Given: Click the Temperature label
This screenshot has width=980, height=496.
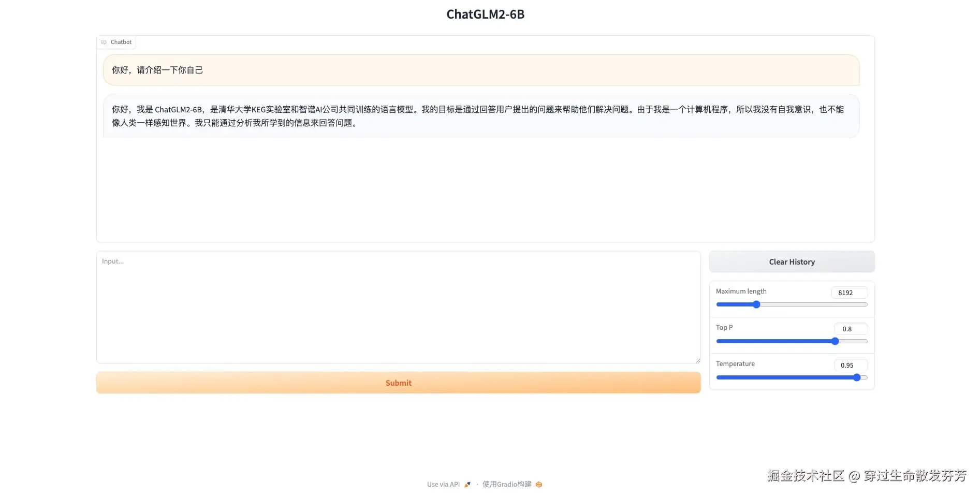Looking at the screenshot, I should point(735,363).
